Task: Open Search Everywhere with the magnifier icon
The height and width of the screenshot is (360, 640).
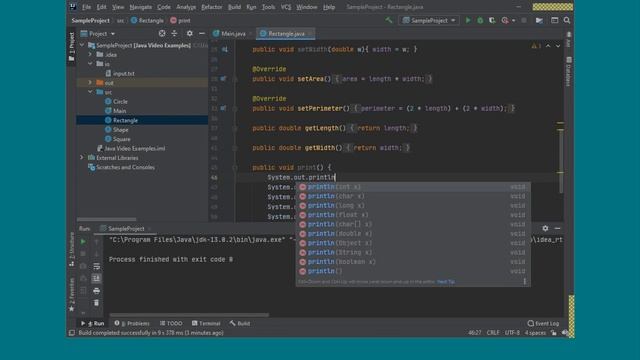Action: pyautogui.click(x=567, y=20)
